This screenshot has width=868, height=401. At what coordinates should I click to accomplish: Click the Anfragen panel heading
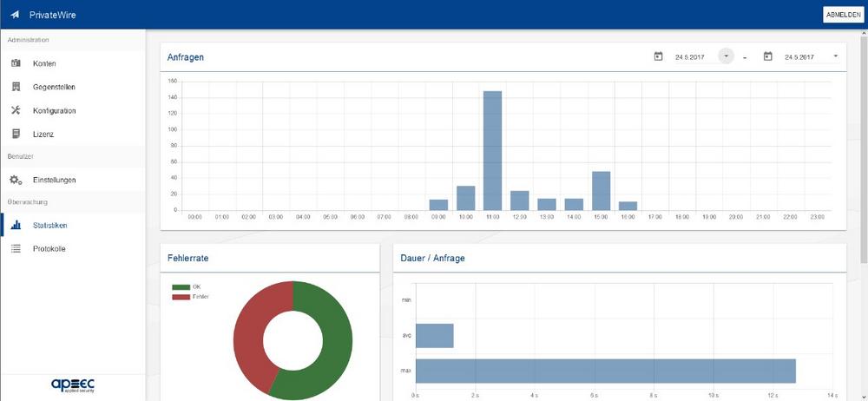click(x=186, y=57)
